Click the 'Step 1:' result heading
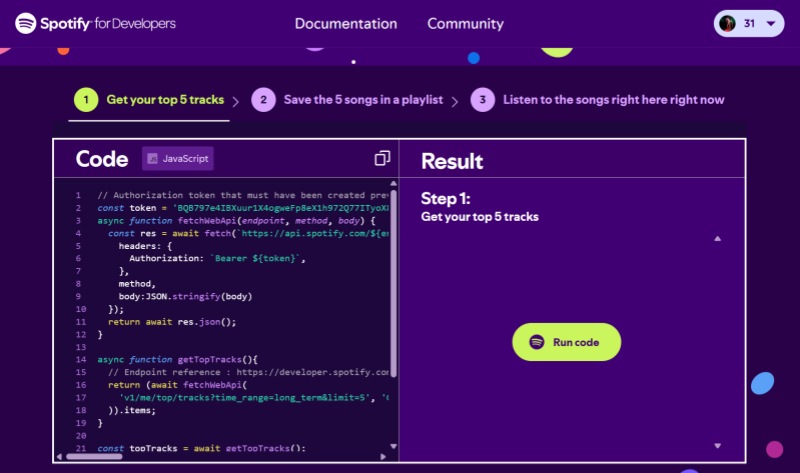 (445, 198)
